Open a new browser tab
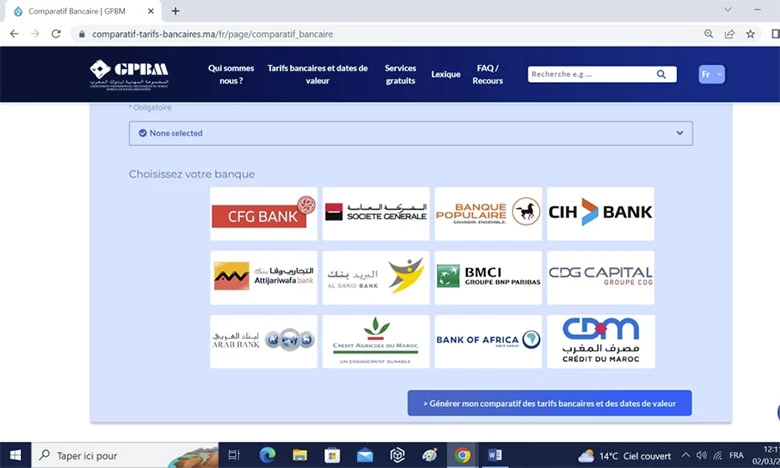Viewport: 780px width, 468px height. click(175, 11)
